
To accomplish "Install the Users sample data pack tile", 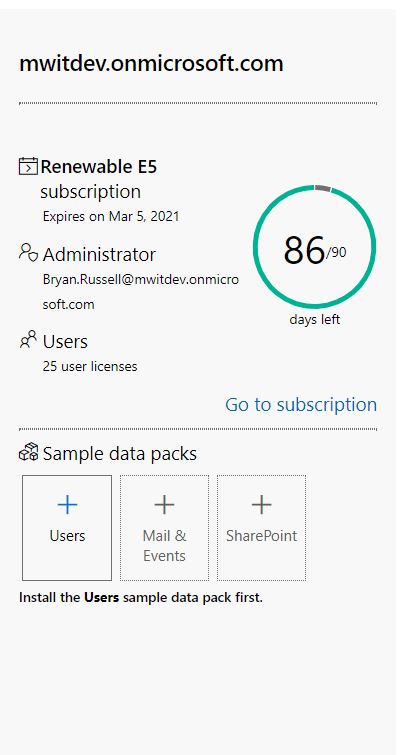I will [x=67, y=528].
